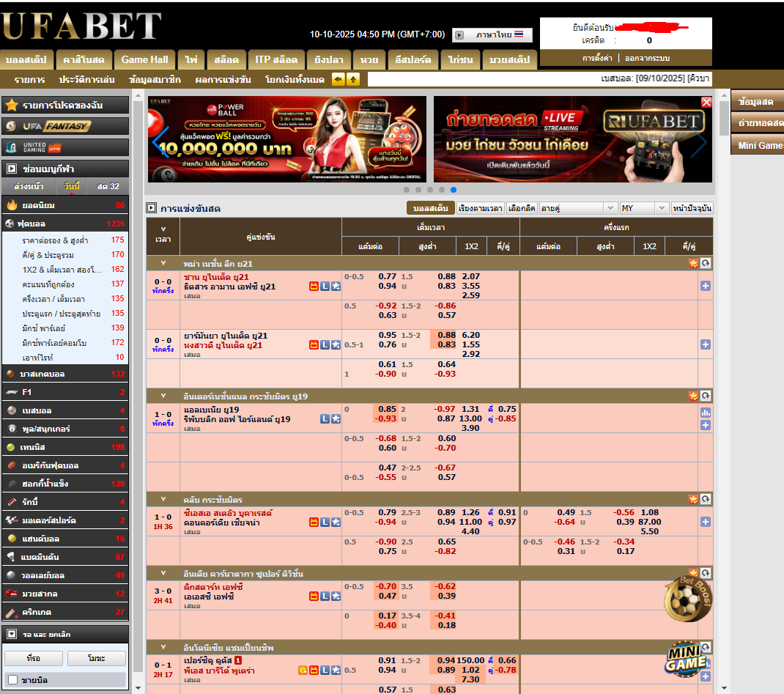Add คลับ กระชับมิตร league to favorites star
The height and width of the screenshot is (694, 784).
(x=693, y=499)
